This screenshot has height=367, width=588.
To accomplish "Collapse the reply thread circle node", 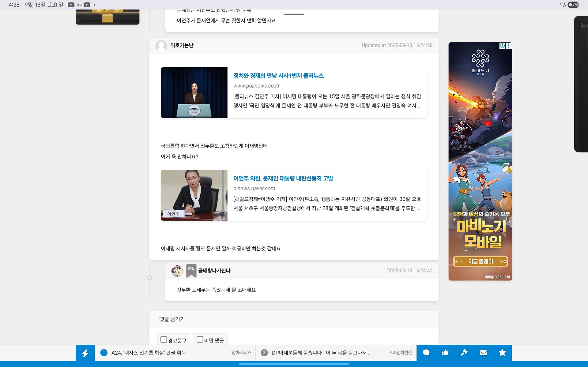I will coord(150,278).
